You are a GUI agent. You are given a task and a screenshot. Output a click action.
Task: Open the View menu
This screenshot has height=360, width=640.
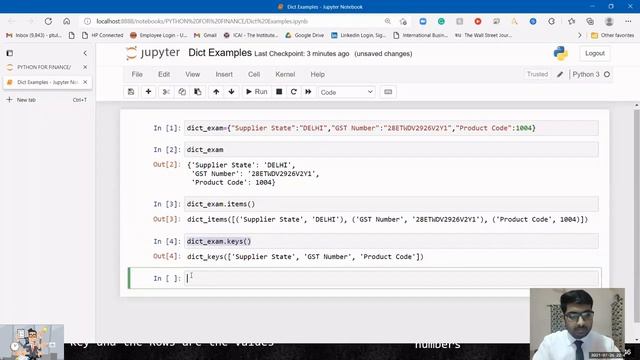193,74
